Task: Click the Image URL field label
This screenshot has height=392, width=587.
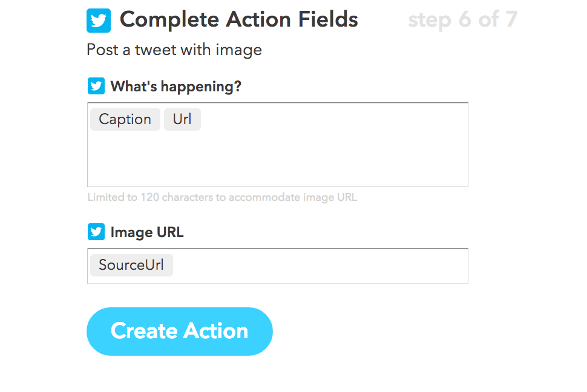Action: (146, 232)
